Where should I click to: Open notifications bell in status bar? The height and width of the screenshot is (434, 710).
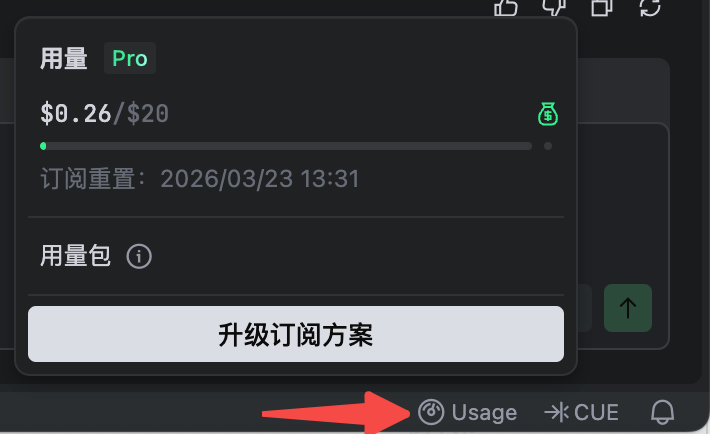click(662, 412)
